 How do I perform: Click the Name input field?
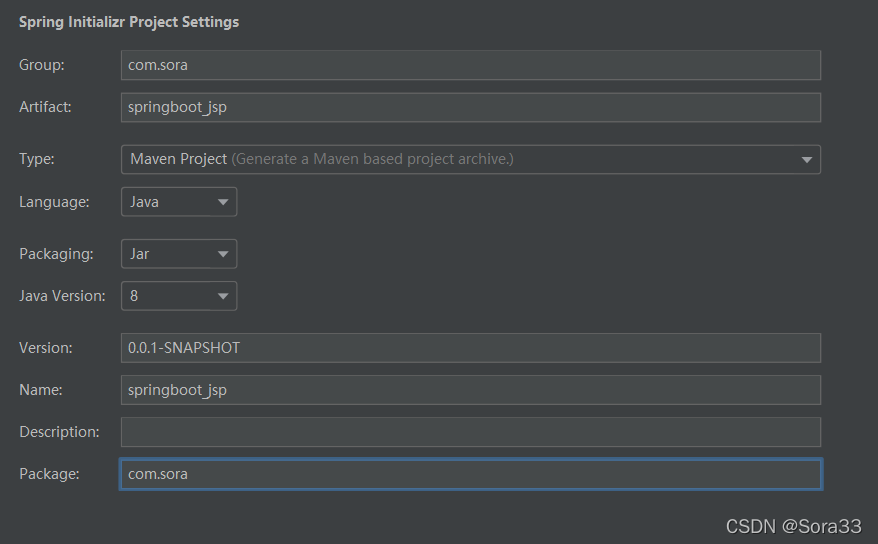[471, 390]
